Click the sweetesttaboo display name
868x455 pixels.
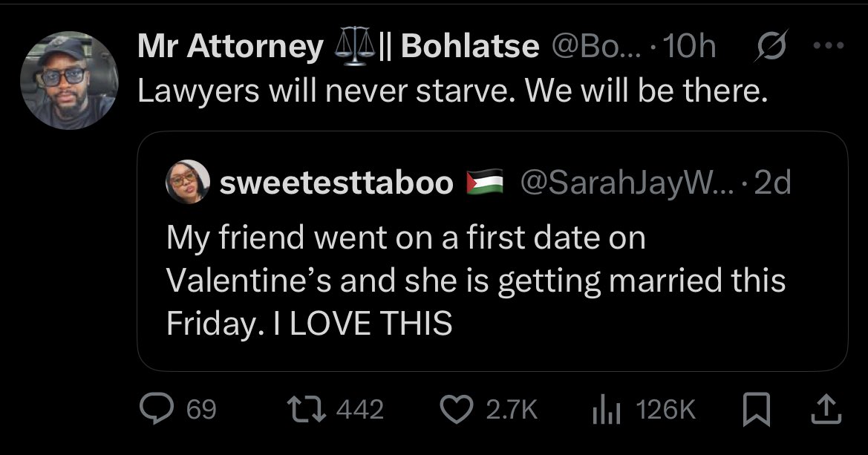(x=336, y=183)
